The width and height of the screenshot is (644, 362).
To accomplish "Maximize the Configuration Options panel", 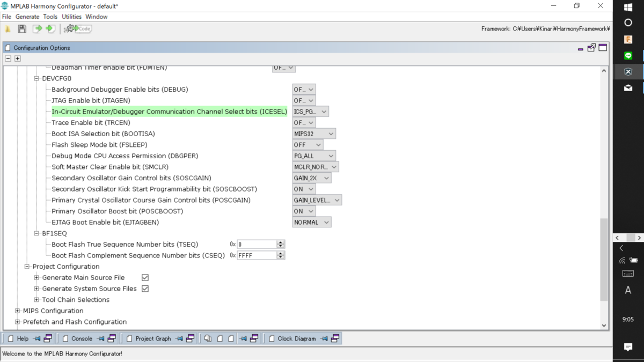I will (603, 48).
